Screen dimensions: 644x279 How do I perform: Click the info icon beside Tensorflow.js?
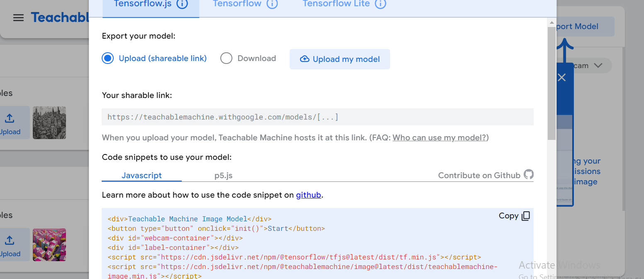[182, 4]
